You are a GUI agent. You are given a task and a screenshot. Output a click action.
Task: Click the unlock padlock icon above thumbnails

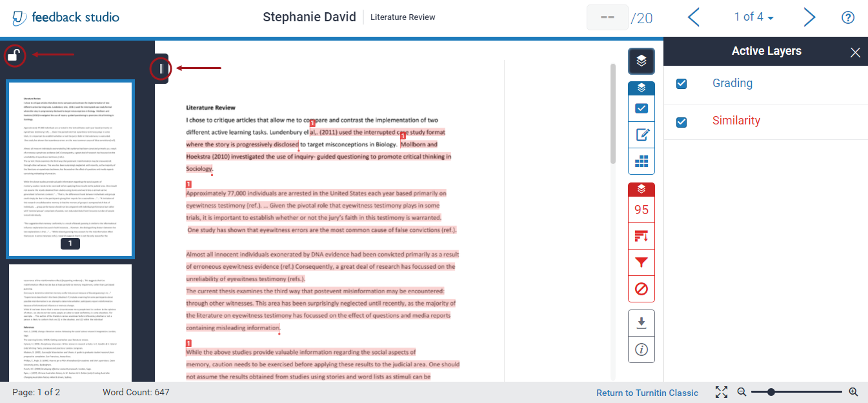point(14,55)
